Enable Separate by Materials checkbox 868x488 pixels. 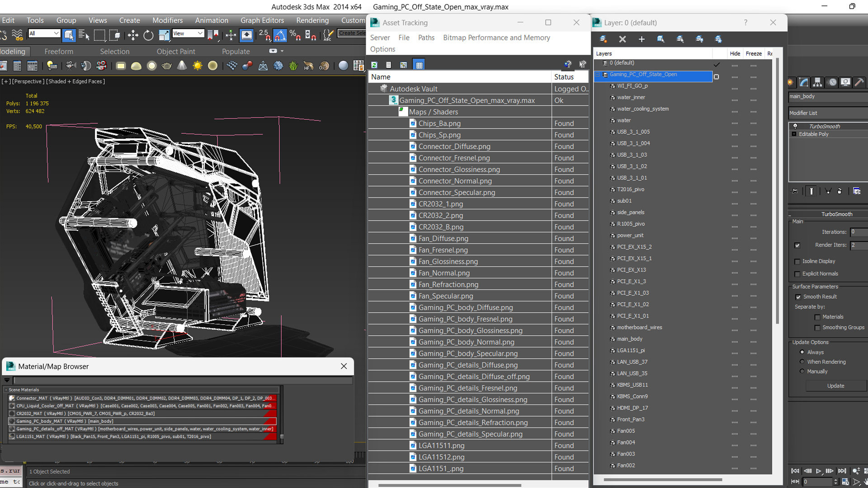coord(817,317)
